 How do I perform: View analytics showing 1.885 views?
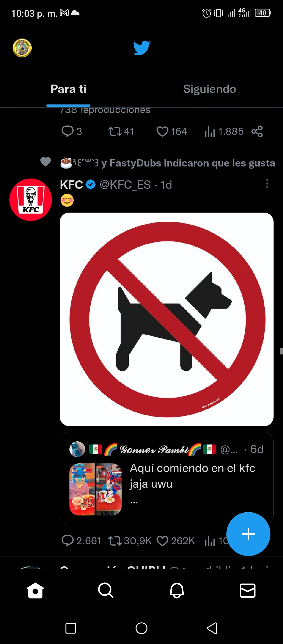click(224, 131)
